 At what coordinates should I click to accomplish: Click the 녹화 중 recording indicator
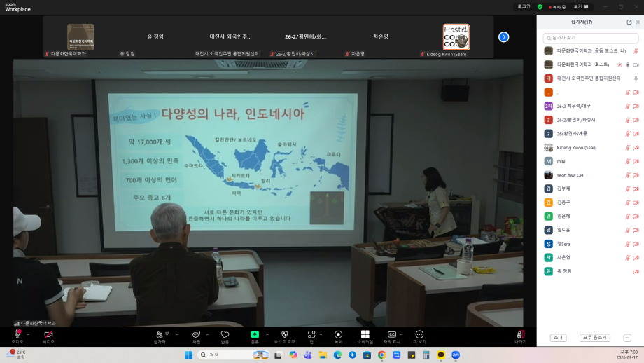click(x=557, y=7)
